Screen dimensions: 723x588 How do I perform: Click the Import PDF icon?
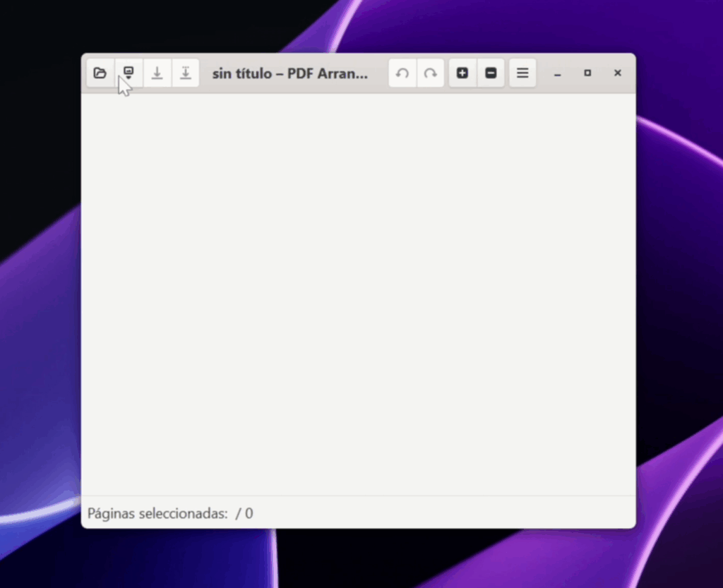[x=129, y=73]
